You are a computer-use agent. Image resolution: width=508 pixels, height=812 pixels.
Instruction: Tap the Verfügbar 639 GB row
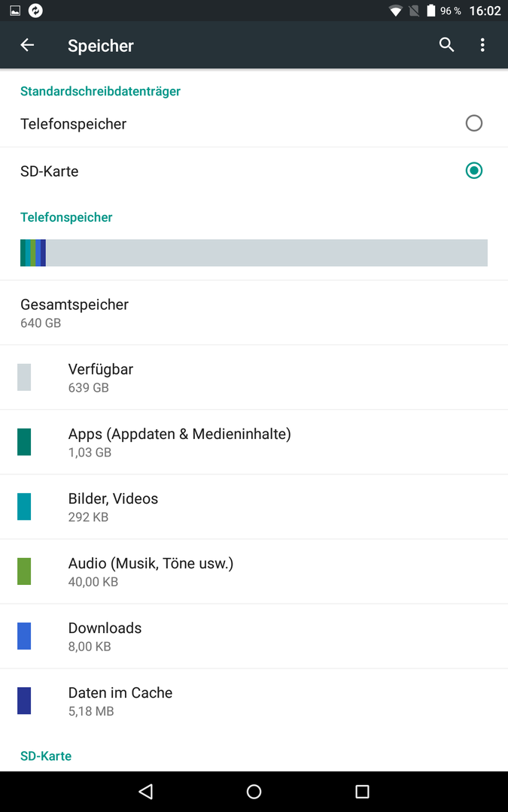click(x=254, y=377)
